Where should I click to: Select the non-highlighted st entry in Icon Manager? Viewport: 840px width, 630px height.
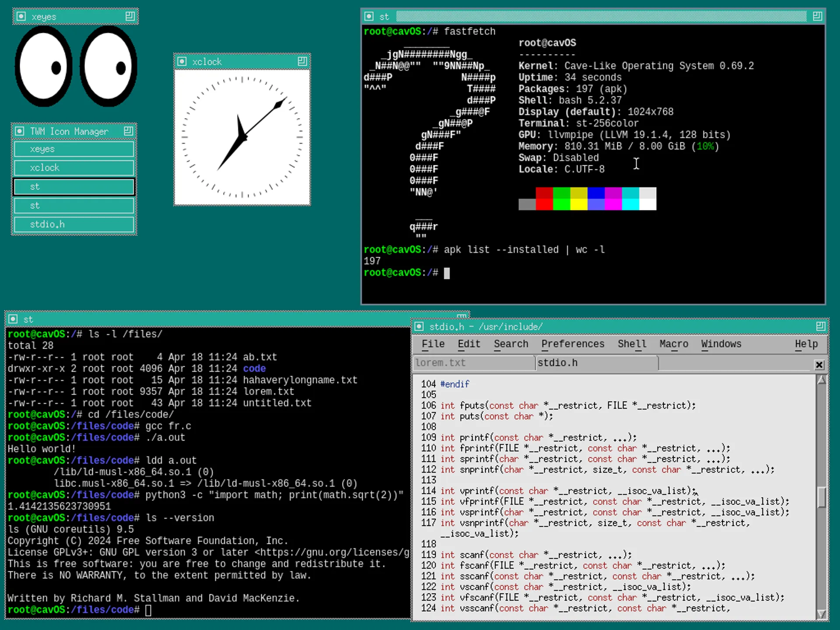pyautogui.click(x=74, y=206)
